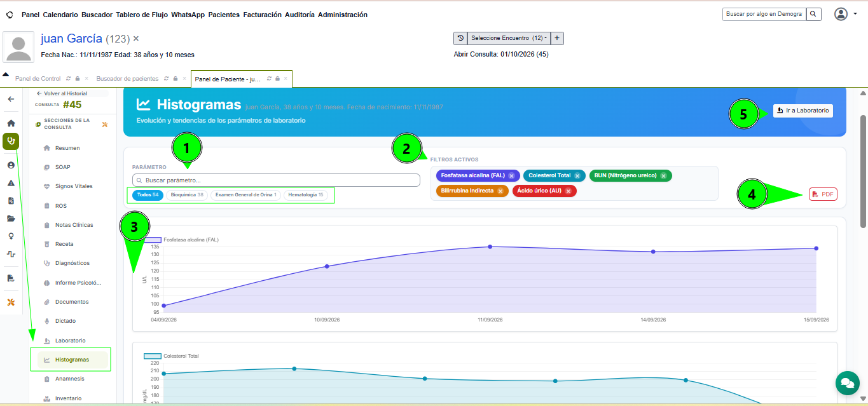This screenshot has height=406, width=868.
Task: Switch to the Panel de Control tab
Action: coord(38,79)
